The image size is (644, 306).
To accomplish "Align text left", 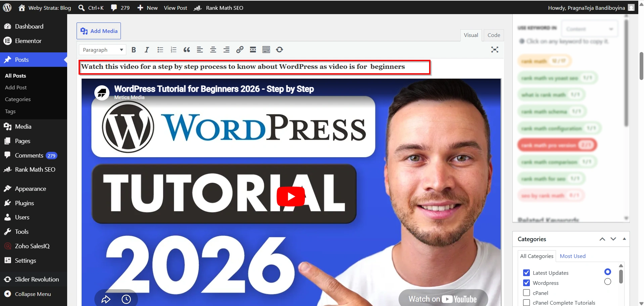I will 200,50.
